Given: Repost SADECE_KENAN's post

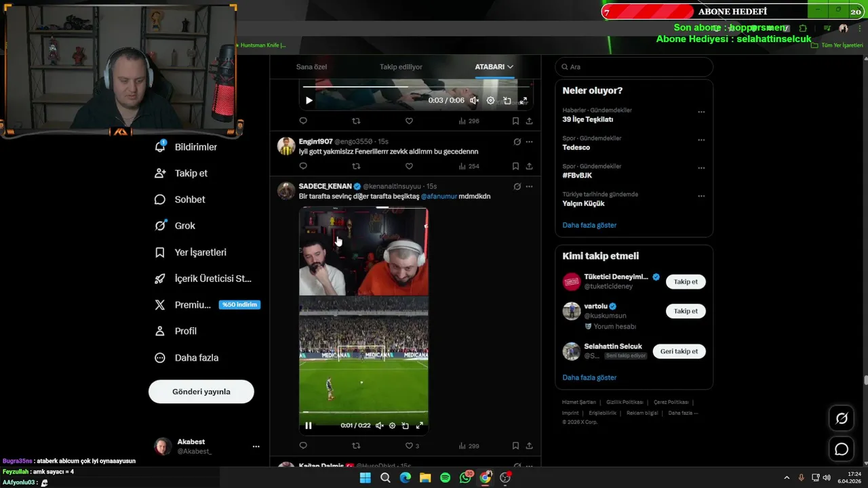Looking at the screenshot, I should coord(356,446).
